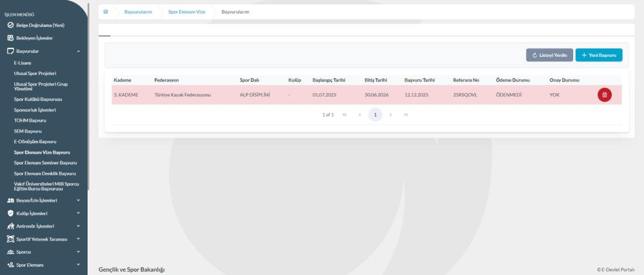Open E-Lisans from the sidebar menu
This screenshot has height=275, width=644.
[x=22, y=62]
